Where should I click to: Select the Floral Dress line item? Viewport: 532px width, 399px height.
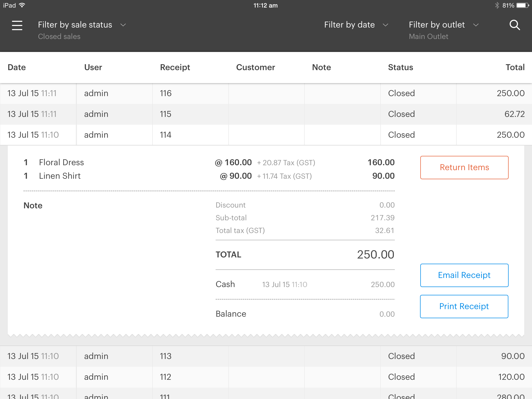pos(62,163)
